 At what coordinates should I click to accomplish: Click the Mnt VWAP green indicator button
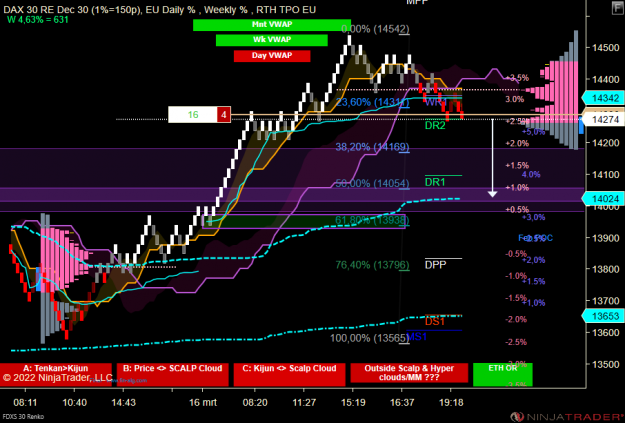(x=272, y=25)
